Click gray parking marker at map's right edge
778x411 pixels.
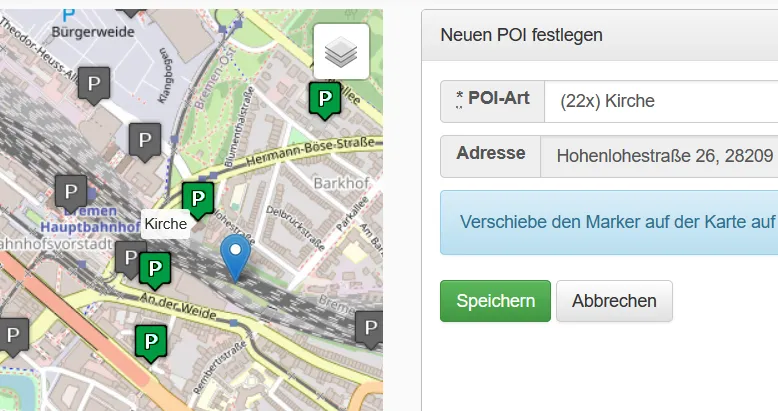pos(370,327)
